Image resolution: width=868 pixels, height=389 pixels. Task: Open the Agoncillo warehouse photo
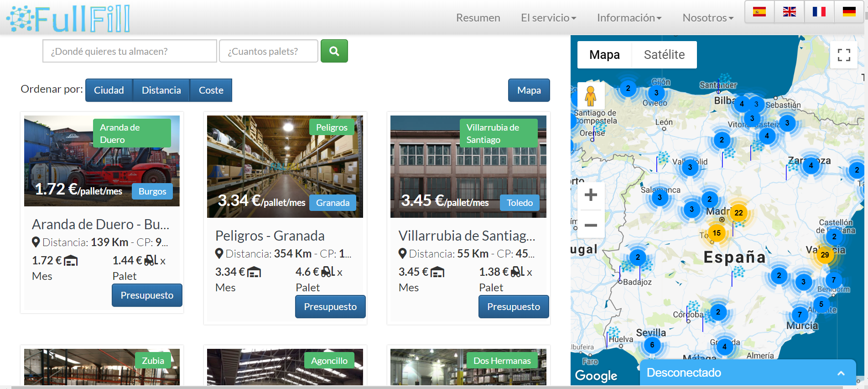click(285, 367)
